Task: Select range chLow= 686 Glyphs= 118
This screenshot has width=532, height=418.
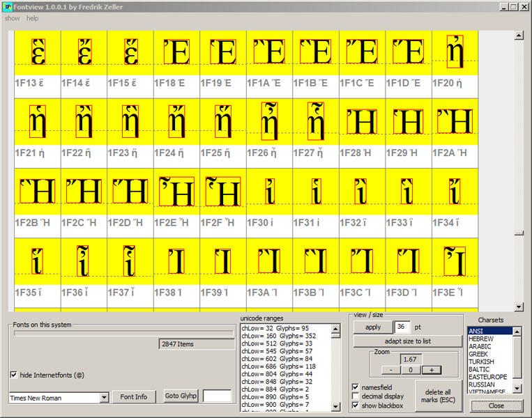Action: tap(286, 366)
